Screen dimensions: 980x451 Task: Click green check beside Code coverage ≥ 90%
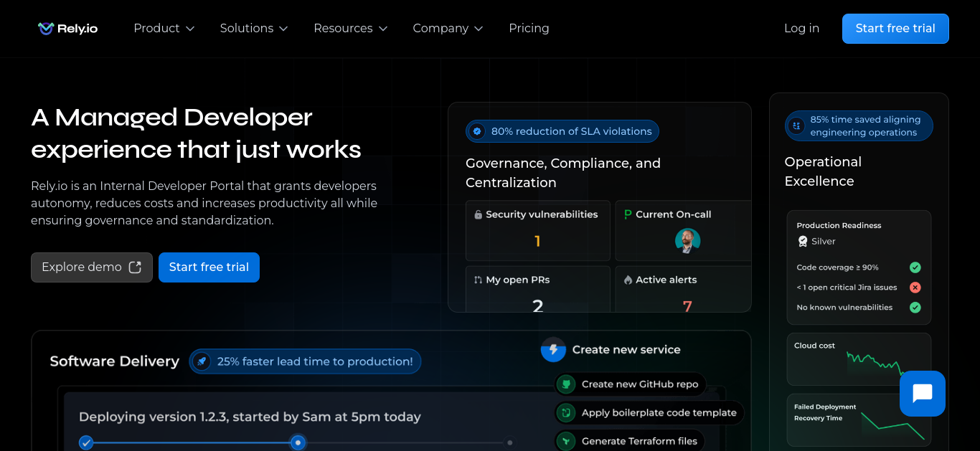[x=915, y=267]
